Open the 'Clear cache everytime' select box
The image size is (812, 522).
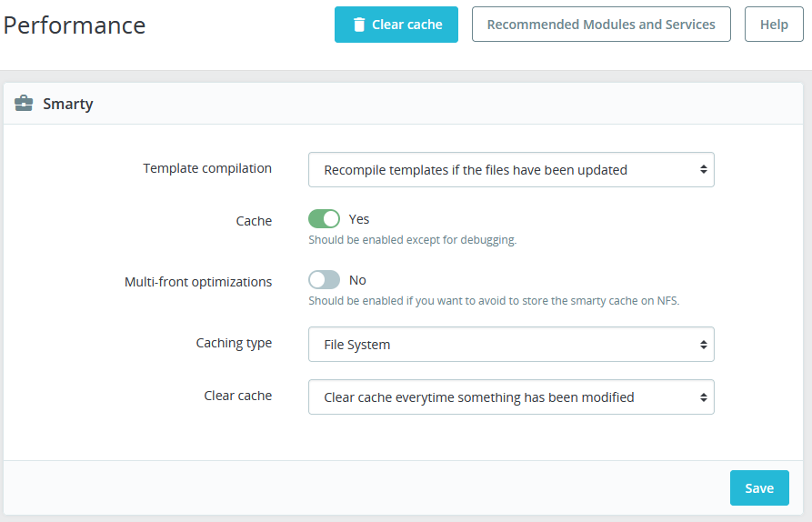pos(511,397)
